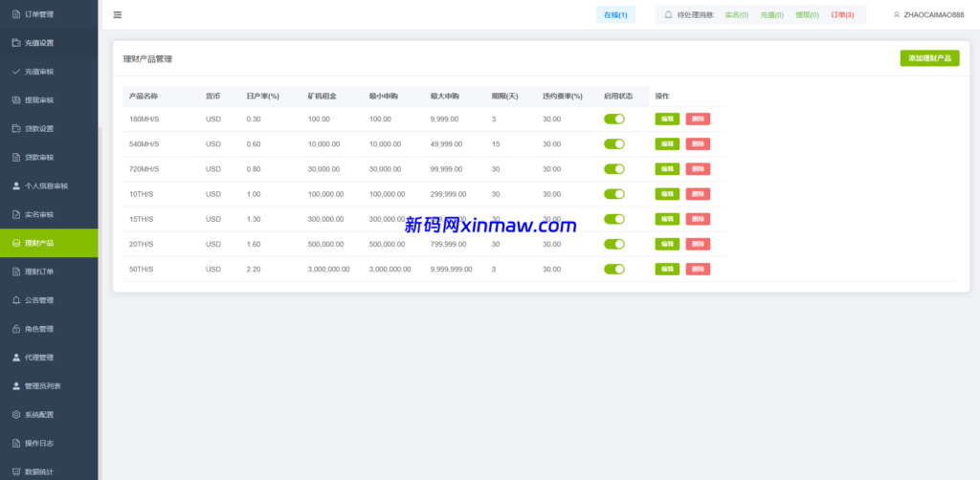Image resolution: width=980 pixels, height=480 pixels.
Task: Toggle enable switch for 540MH/S
Action: [613, 144]
